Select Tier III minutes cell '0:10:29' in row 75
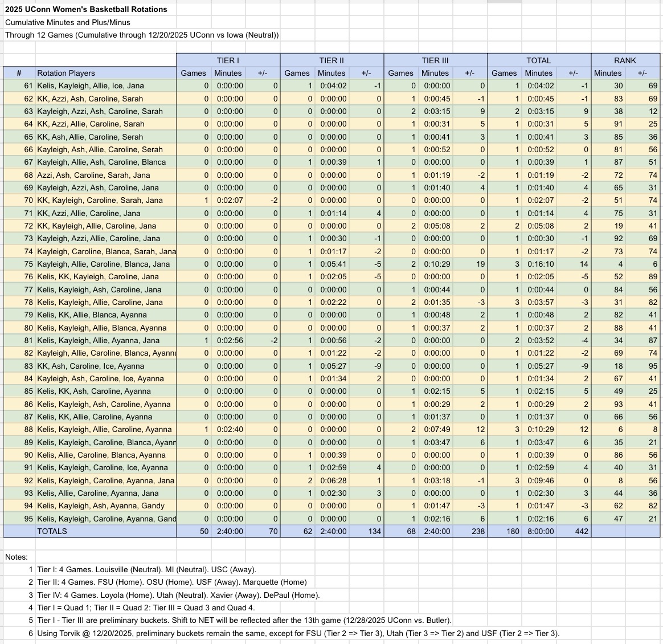Viewport: 663px width, 644px height. click(x=435, y=264)
